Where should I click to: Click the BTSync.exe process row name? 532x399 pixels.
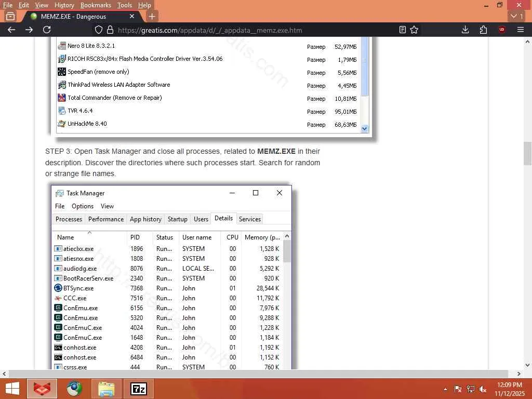tap(78, 288)
